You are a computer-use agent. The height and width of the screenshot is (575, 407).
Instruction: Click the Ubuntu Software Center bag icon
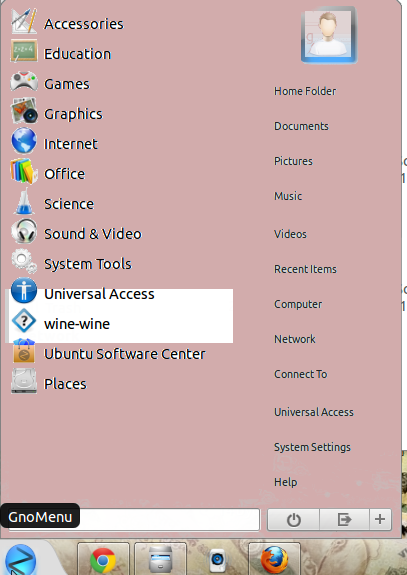[24, 351]
